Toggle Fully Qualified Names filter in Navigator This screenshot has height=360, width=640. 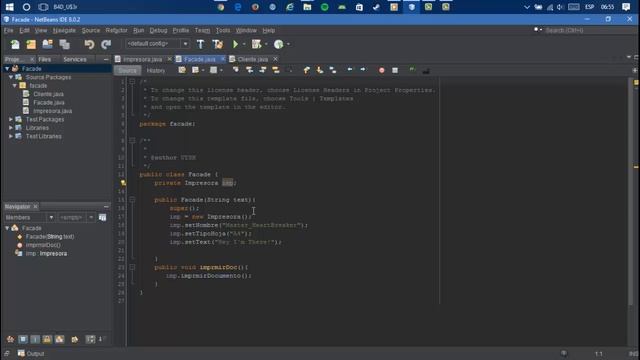pos(75,339)
